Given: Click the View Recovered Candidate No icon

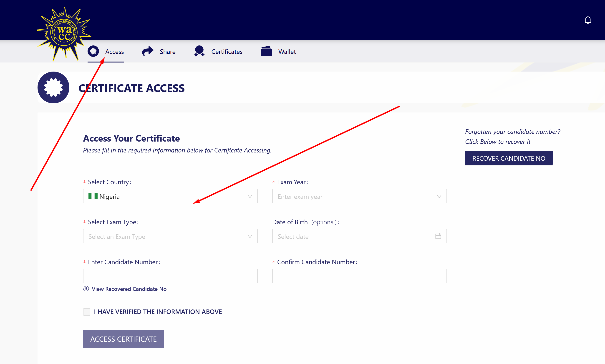Looking at the screenshot, I should pos(86,289).
